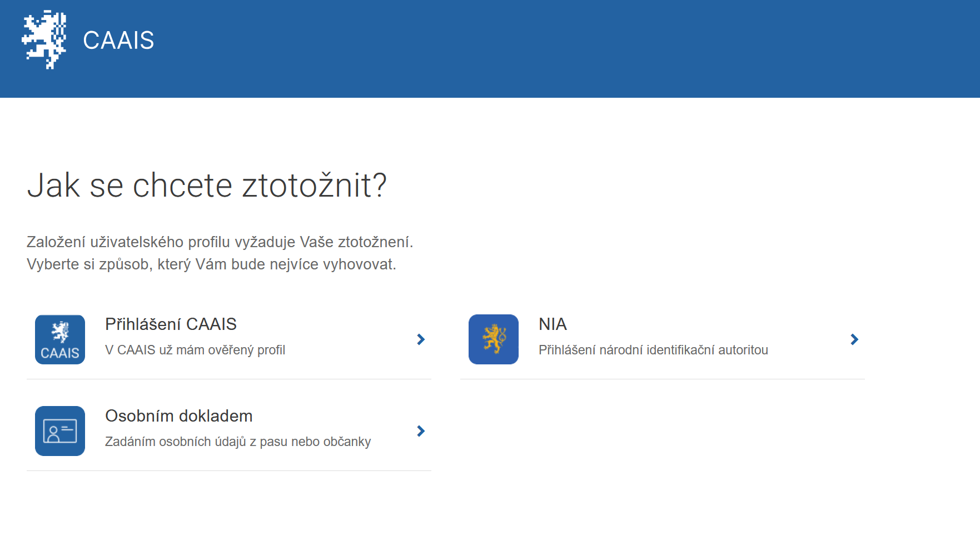Open the Přihlášení CAAIS option title
The height and width of the screenshot is (551, 980).
click(171, 324)
